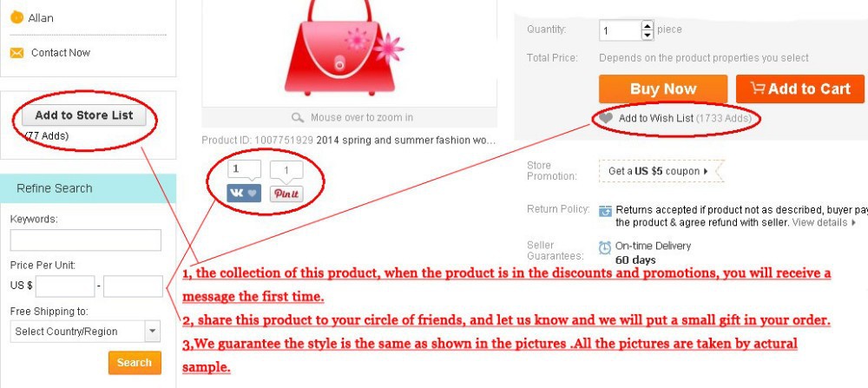
Task: Click the Add to Store List button
Action: [84, 115]
